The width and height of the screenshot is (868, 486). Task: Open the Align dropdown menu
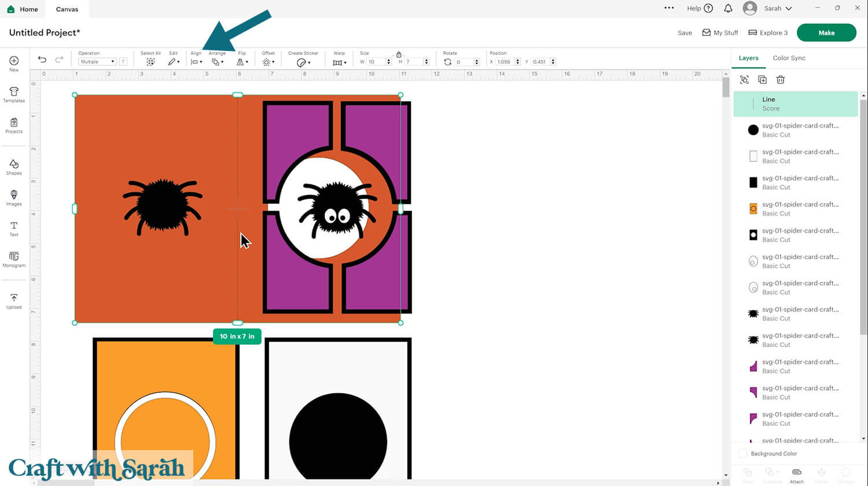(196, 61)
